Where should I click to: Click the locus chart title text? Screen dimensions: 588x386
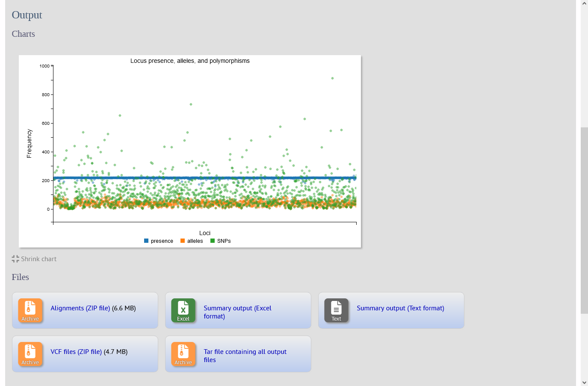190,61
